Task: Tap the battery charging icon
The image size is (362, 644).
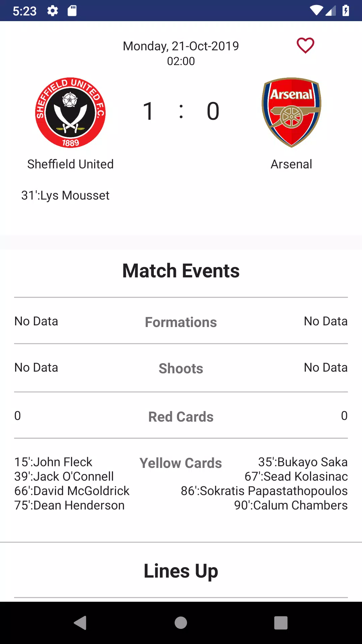Action: (346, 11)
